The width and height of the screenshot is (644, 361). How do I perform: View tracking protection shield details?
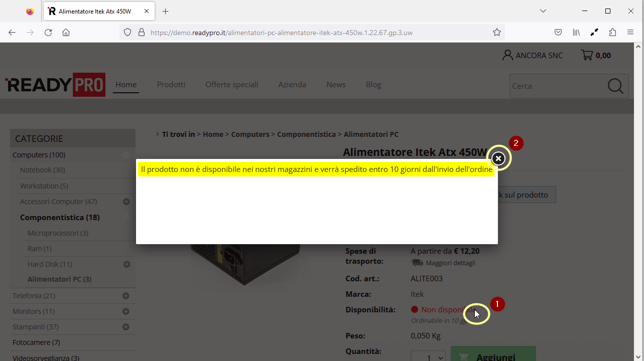click(x=127, y=32)
